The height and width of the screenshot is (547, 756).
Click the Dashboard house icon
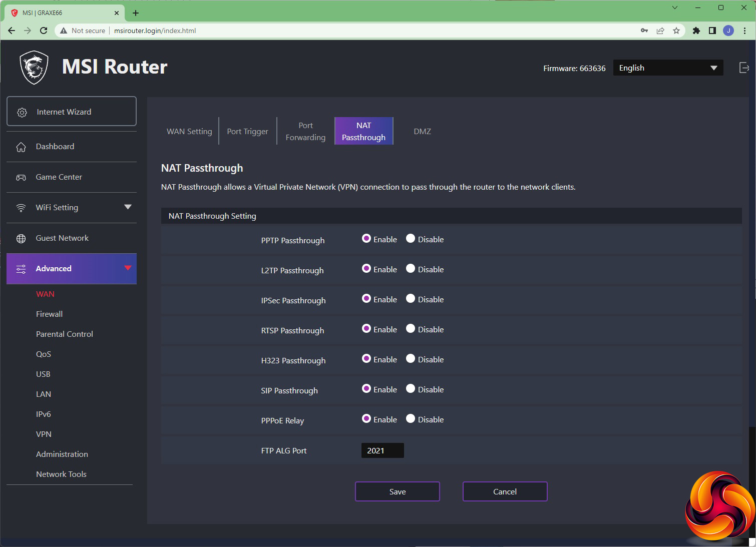point(21,147)
